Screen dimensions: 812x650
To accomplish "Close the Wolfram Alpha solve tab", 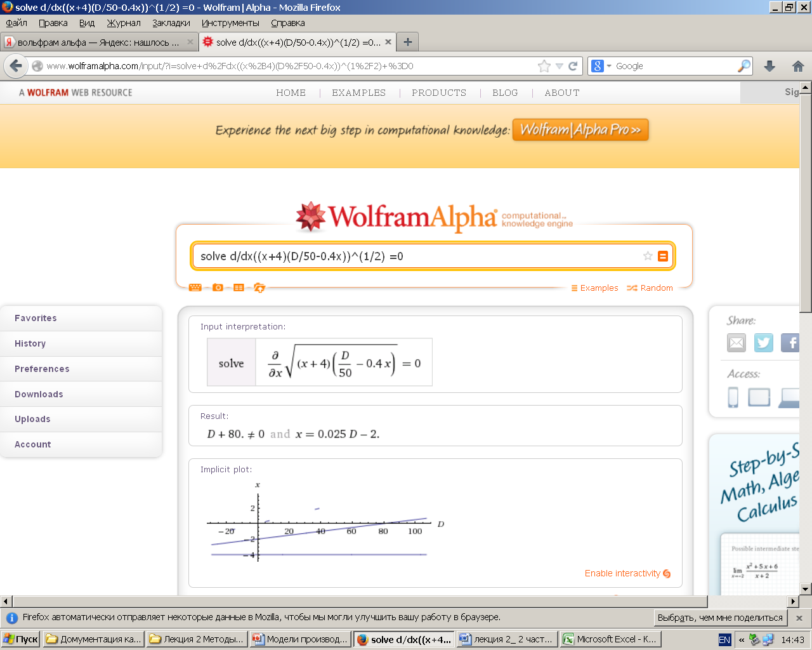I will (x=388, y=42).
